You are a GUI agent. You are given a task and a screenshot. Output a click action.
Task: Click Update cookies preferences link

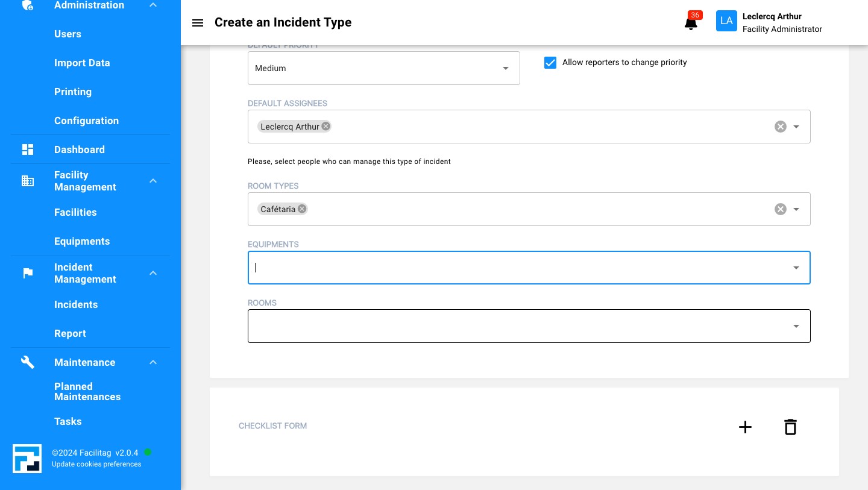point(96,464)
